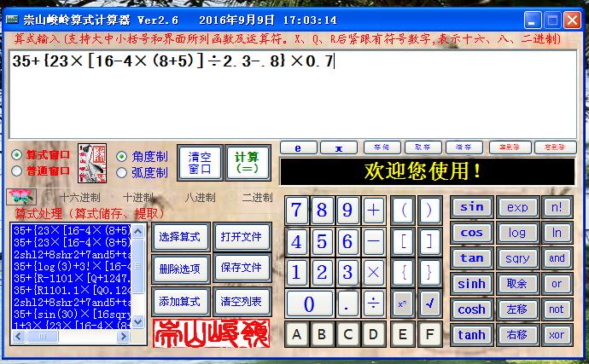Click the n! factorial key
This screenshot has width=589, height=364.
pyautogui.click(x=557, y=207)
